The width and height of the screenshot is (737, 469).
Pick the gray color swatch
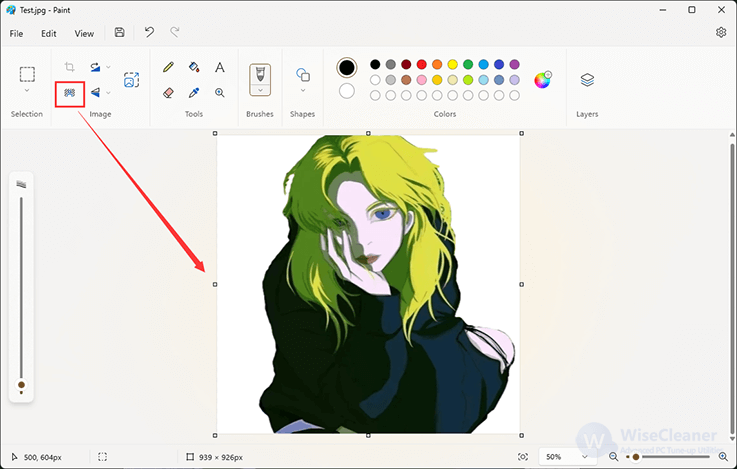click(391, 64)
